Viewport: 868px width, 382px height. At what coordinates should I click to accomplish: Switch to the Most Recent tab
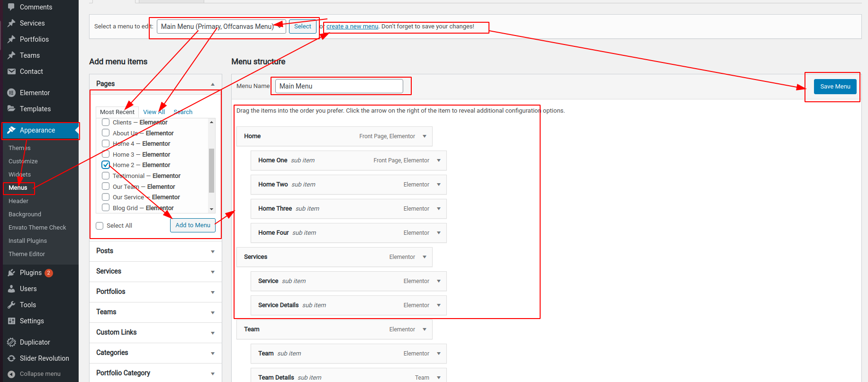pos(117,112)
